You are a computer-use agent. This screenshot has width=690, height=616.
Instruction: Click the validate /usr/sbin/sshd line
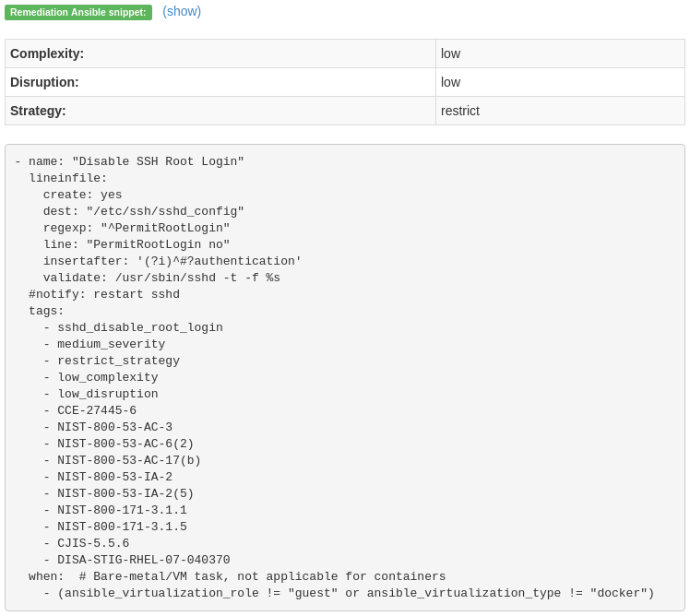[x=161, y=278]
